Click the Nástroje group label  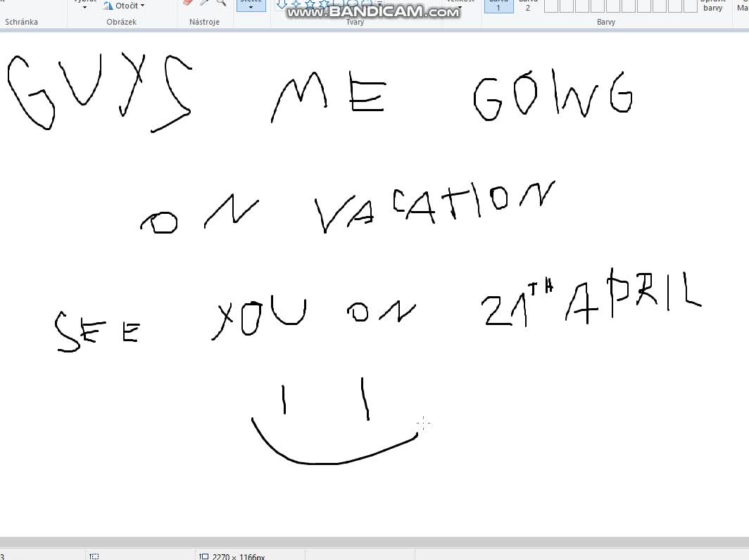[x=204, y=22]
